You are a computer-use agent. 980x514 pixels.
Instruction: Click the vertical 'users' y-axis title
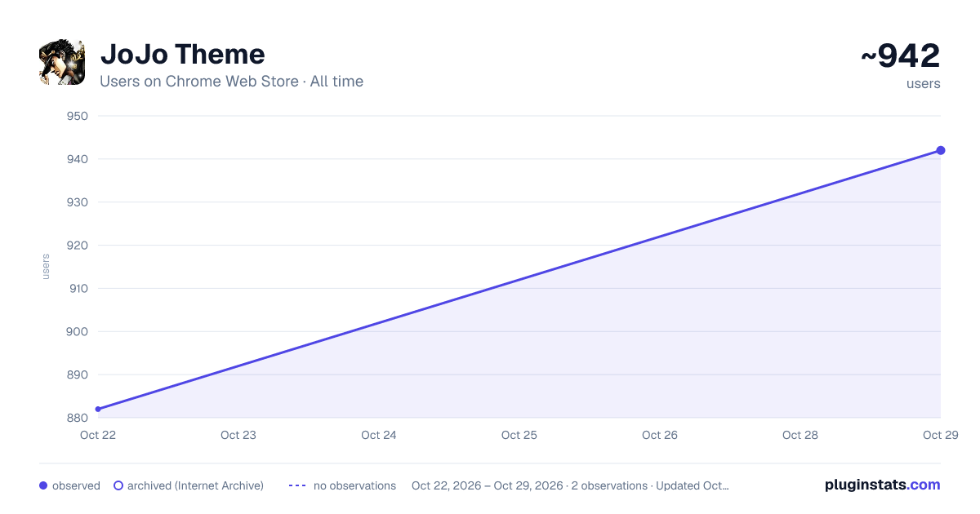(46, 267)
